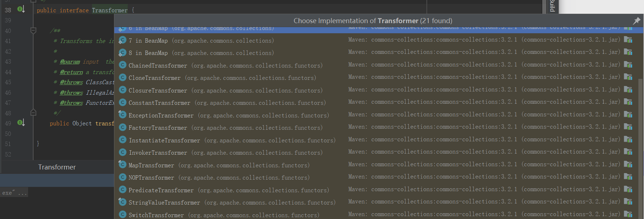Click the implemented-method gutter icon on line 49

point(21,123)
